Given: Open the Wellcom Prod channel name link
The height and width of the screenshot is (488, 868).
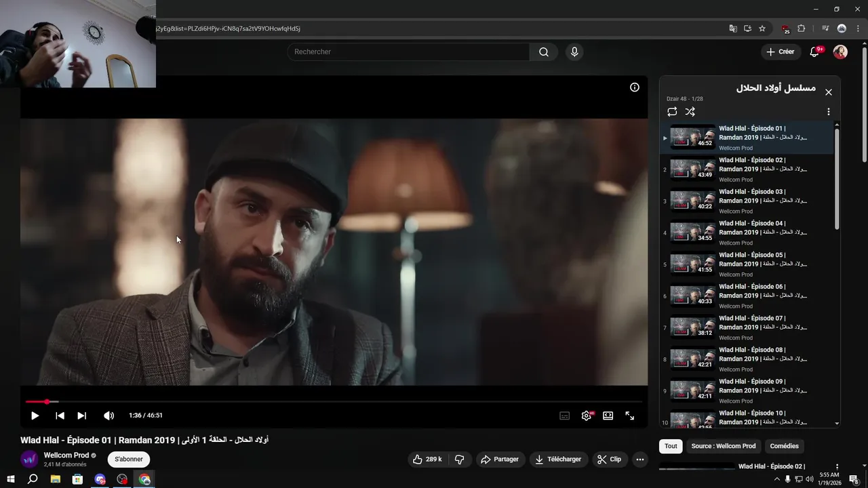Looking at the screenshot, I should (x=66, y=455).
